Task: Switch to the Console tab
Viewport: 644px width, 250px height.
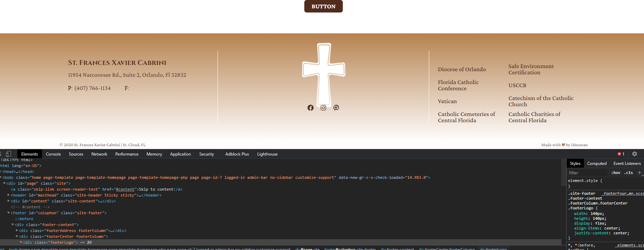Action: (53, 154)
